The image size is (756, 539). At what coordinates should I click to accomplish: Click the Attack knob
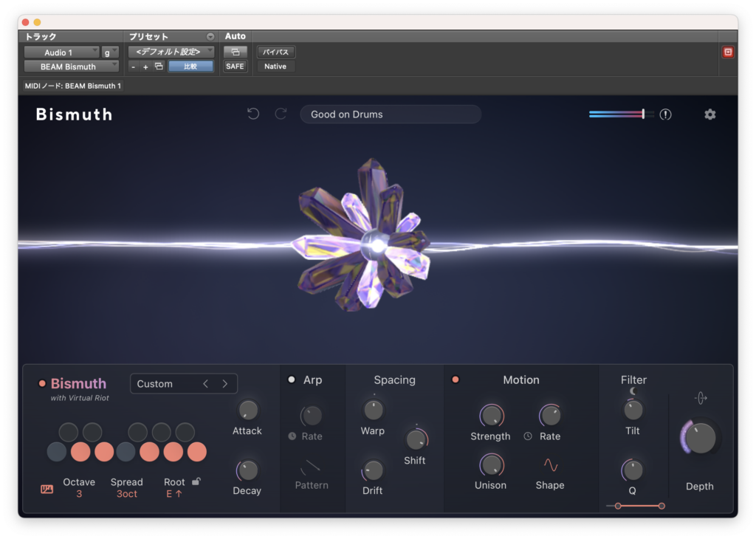click(x=248, y=411)
